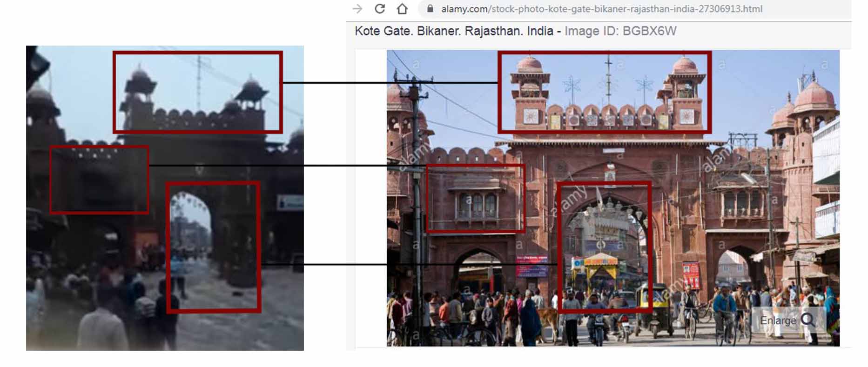Click the Image ID: BGBX6W text
The height and width of the screenshot is (367, 868).
620,31
